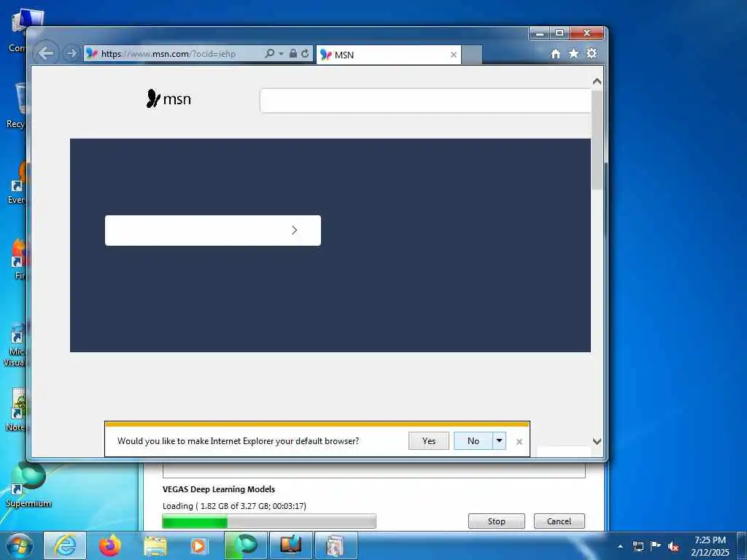Focus the MSN search input field
Image resolution: width=747 pixels, height=560 pixels.
click(425, 101)
